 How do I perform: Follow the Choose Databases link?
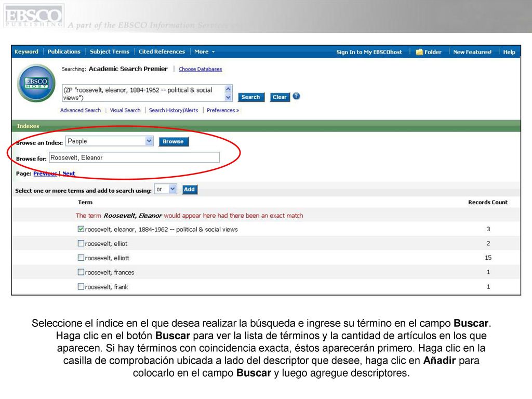click(200, 69)
